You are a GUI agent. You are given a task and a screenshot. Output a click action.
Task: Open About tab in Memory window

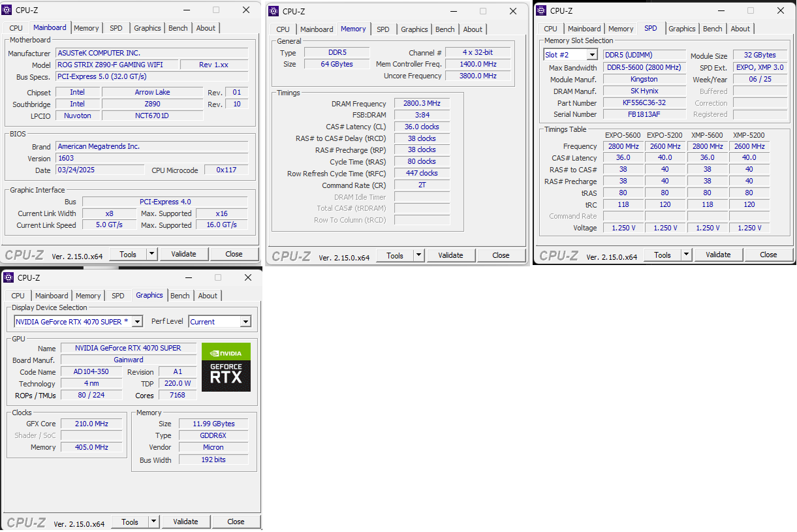point(473,29)
